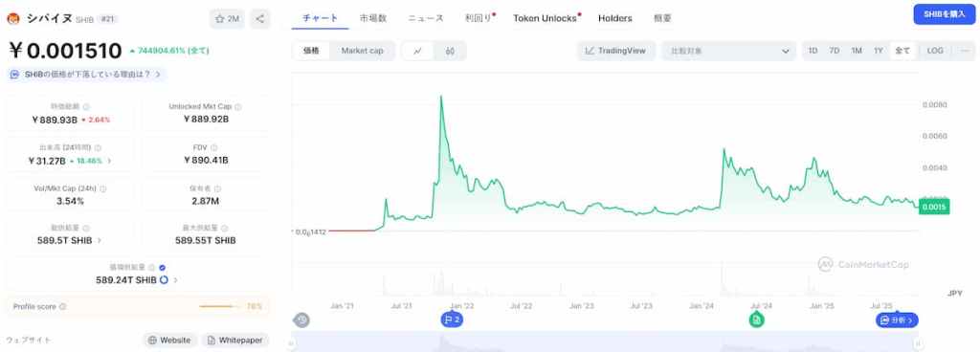The image size is (980, 352).
Task: Click the circulating supply progress ring icon
Action: tap(164, 280)
